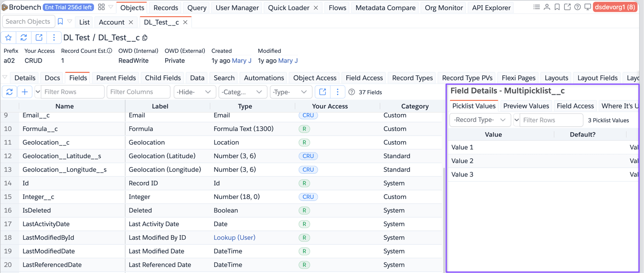Switch to the Child Fields tab

tap(163, 78)
